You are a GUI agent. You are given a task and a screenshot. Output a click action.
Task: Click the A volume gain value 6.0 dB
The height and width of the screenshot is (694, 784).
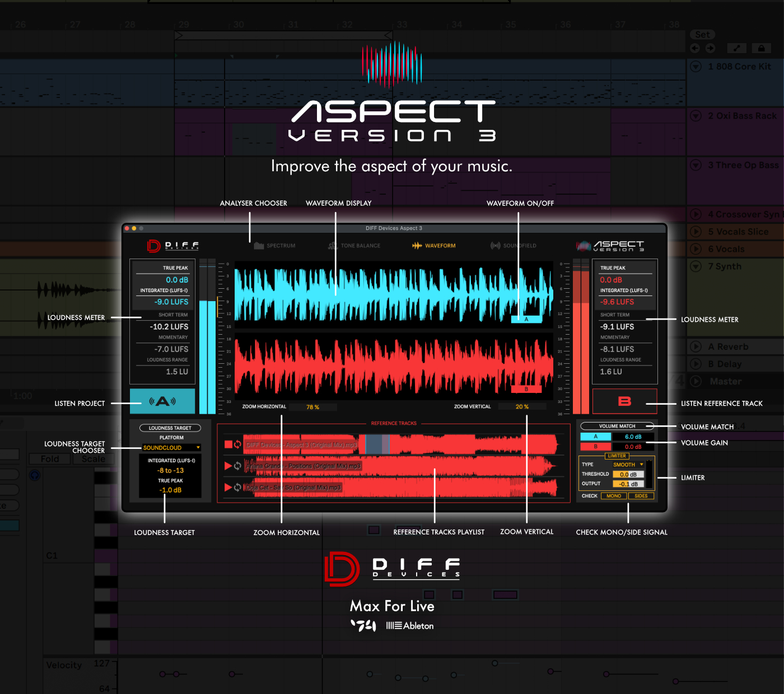[633, 437]
